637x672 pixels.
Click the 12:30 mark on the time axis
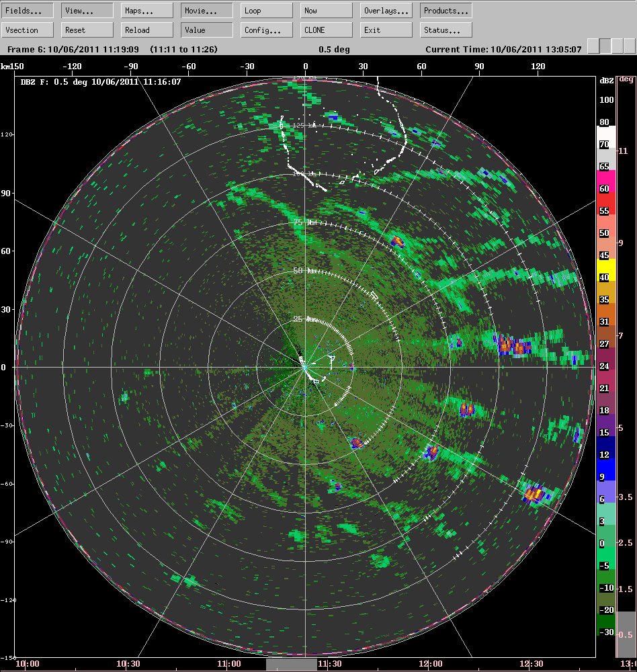(x=531, y=664)
